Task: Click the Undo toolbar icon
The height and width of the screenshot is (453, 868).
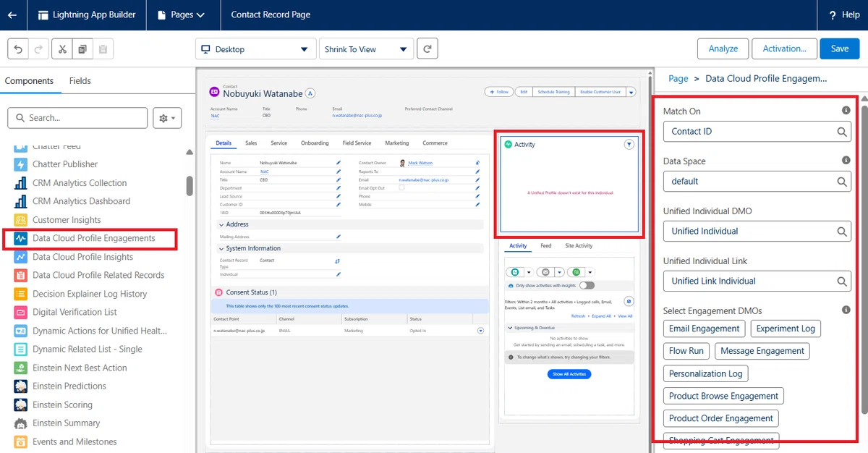Action: coord(18,49)
